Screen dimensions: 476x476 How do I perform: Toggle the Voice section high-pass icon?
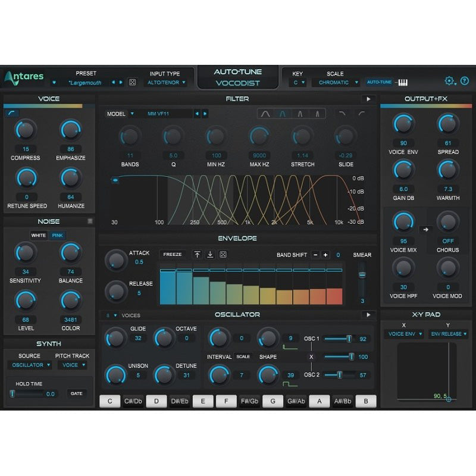11,113
